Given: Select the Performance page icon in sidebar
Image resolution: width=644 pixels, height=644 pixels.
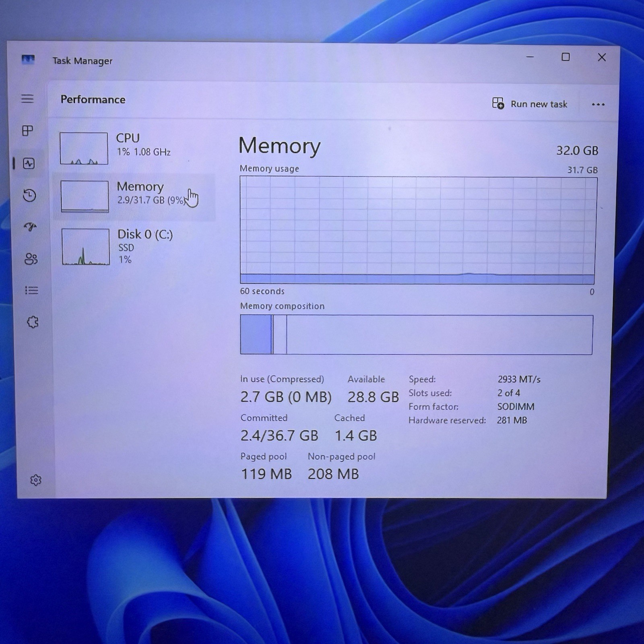Looking at the screenshot, I should pyautogui.click(x=29, y=163).
